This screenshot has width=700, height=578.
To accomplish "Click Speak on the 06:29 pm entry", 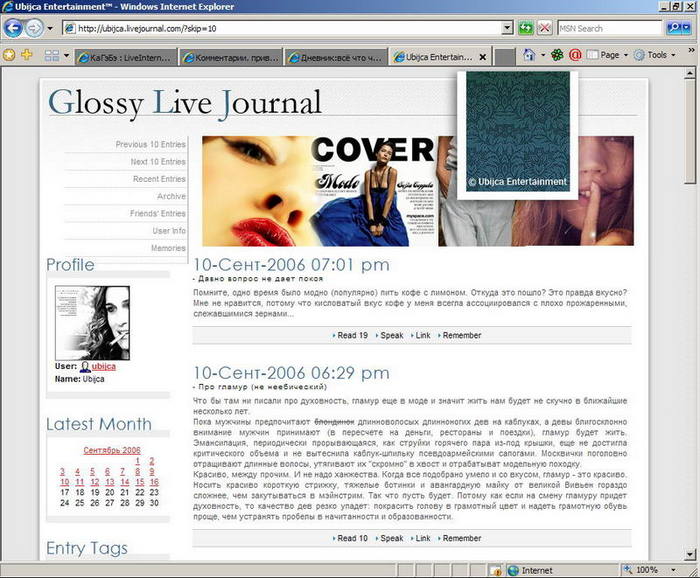I will coord(391,538).
